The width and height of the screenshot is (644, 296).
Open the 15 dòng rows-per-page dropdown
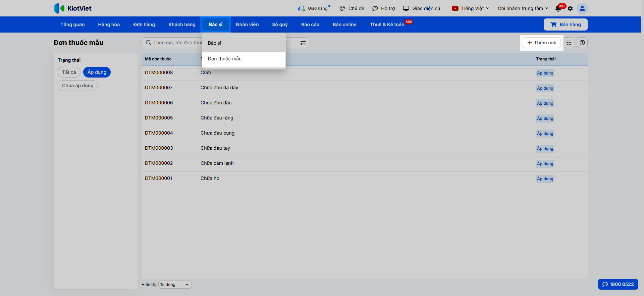175,285
